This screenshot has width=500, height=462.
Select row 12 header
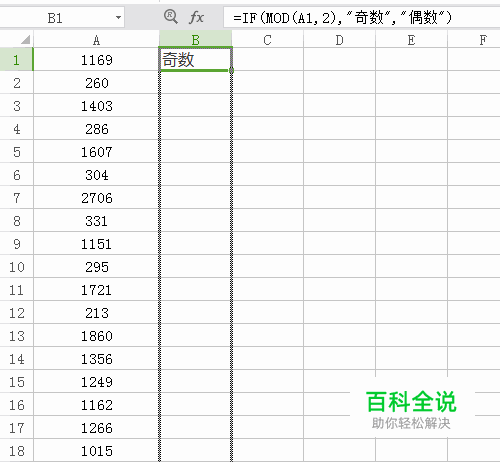coord(16,312)
